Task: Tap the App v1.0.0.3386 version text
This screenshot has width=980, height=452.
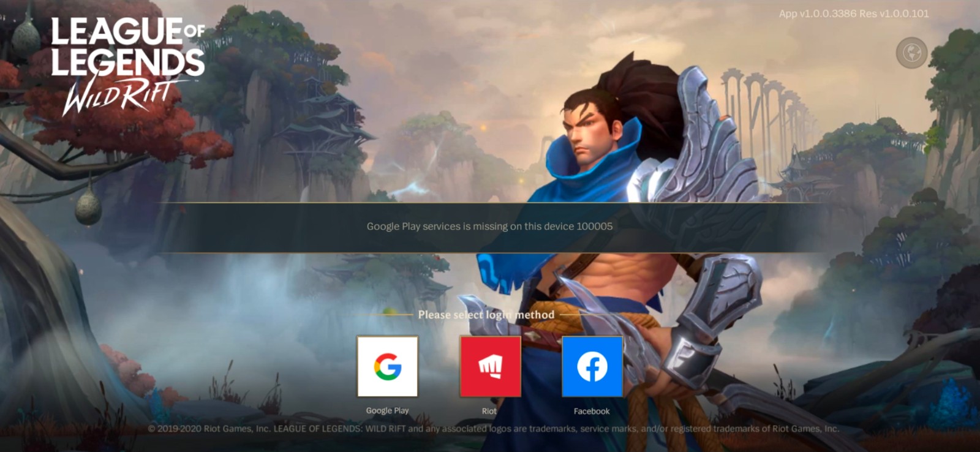Action: click(x=853, y=13)
